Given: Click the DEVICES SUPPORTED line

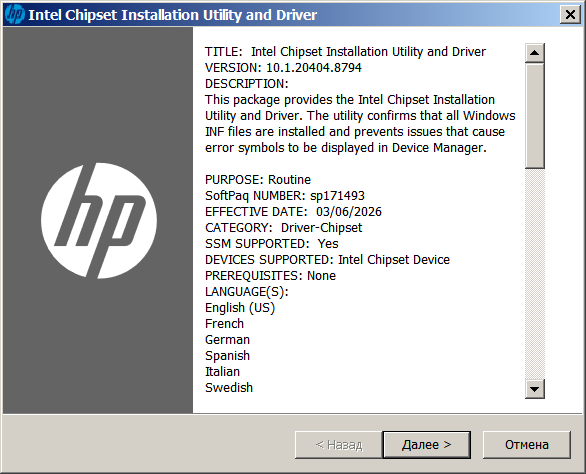Looking at the screenshot, I should tap(327, 259).
